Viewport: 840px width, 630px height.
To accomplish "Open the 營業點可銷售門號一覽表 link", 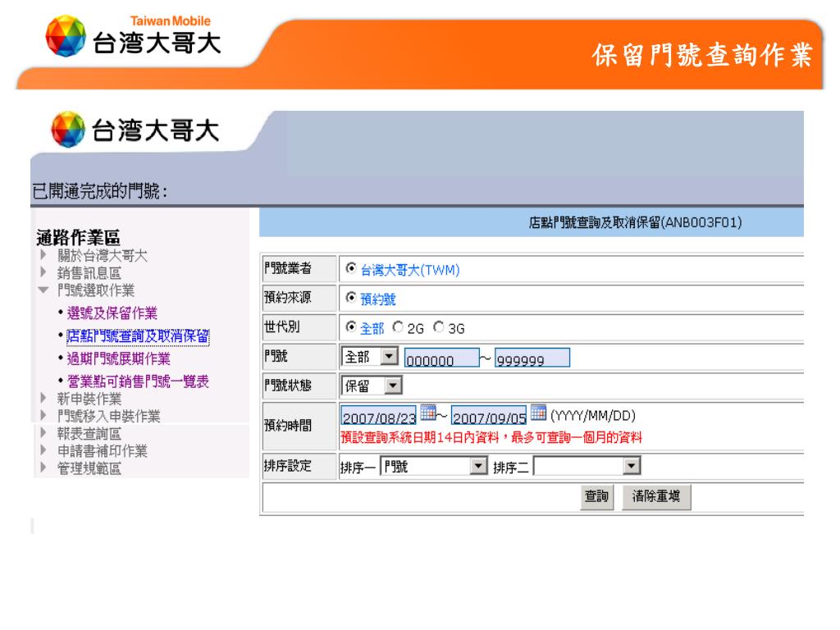I will 138,381.
